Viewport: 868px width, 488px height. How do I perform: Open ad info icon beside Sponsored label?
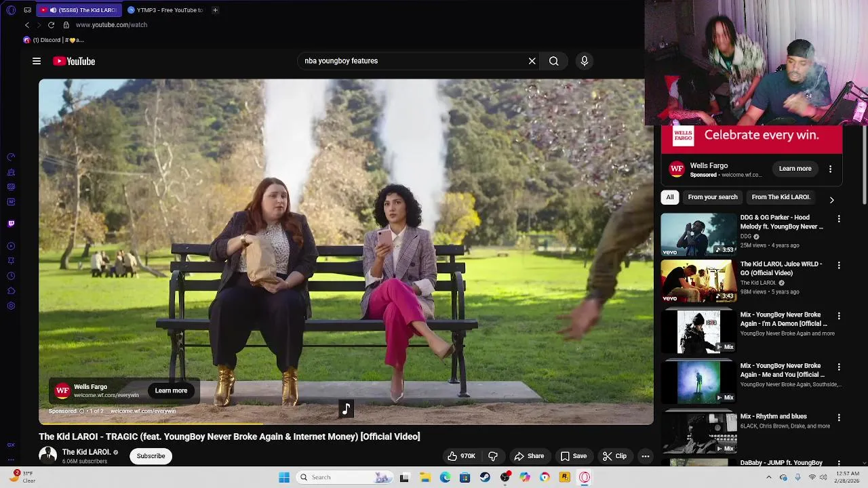[81, 411]
